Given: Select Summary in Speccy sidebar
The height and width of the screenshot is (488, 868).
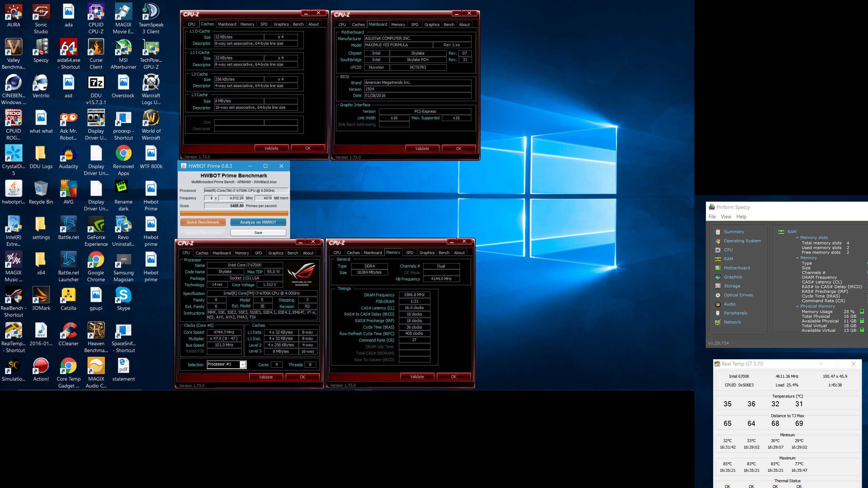Looking at the screenshot, I should 734,232.
